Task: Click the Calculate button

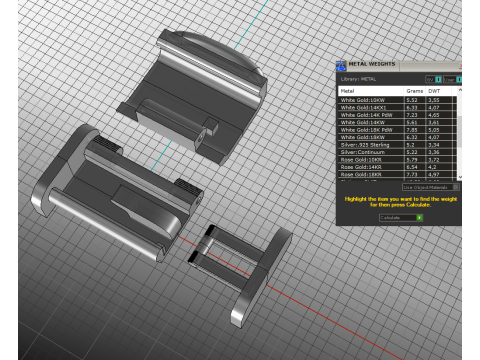Action: coord(401,218)
